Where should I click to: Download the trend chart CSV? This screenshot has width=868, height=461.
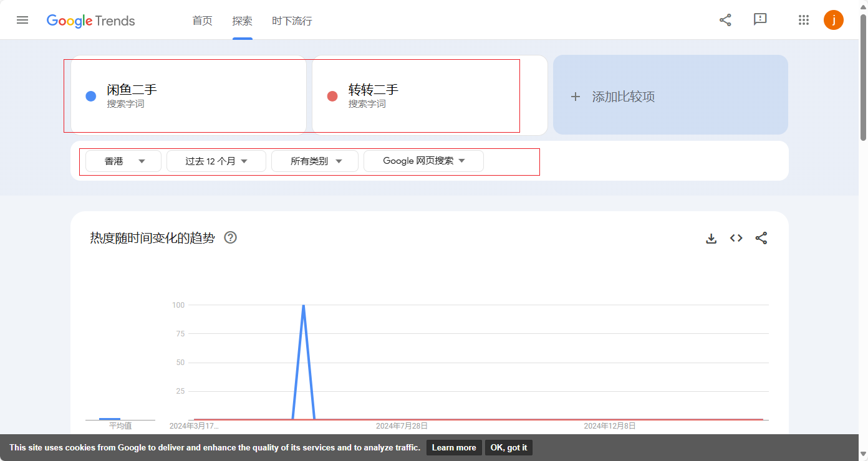point(711,238)
